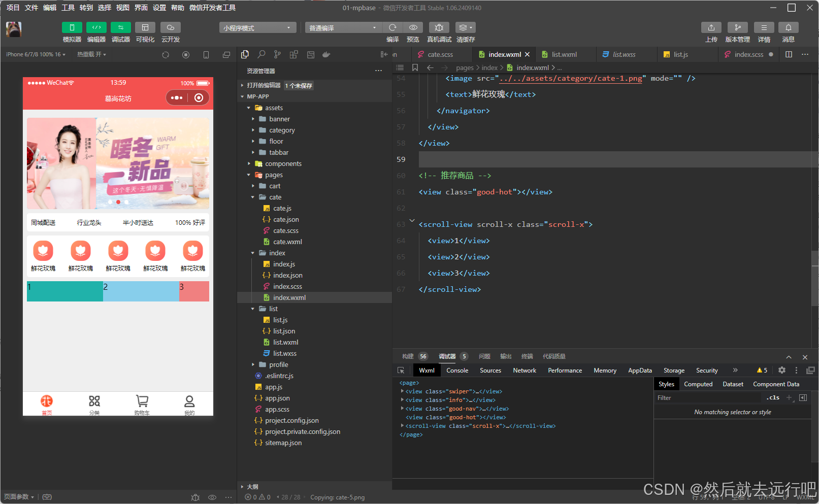The image size is (819, 504).
Task: Click the preview eye icon
Action: coord(413,27)
